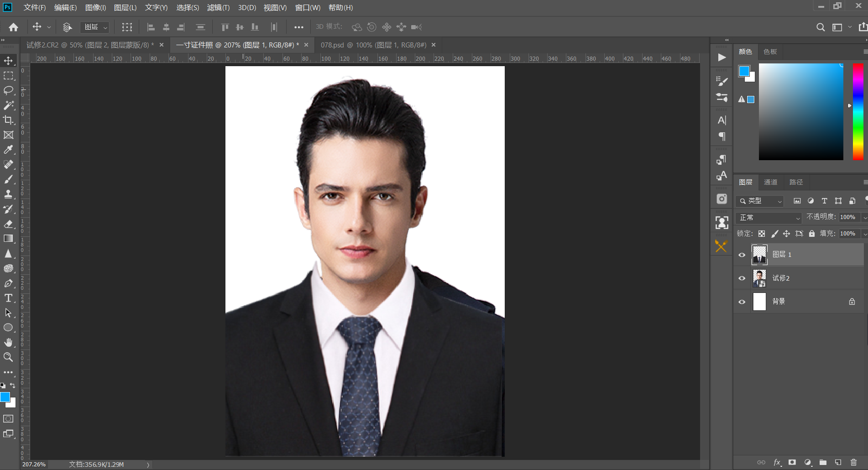Select the Horizontal Type tool
Image resolution: width=868 pixels, height=470 pixels.
pos(8,298)
